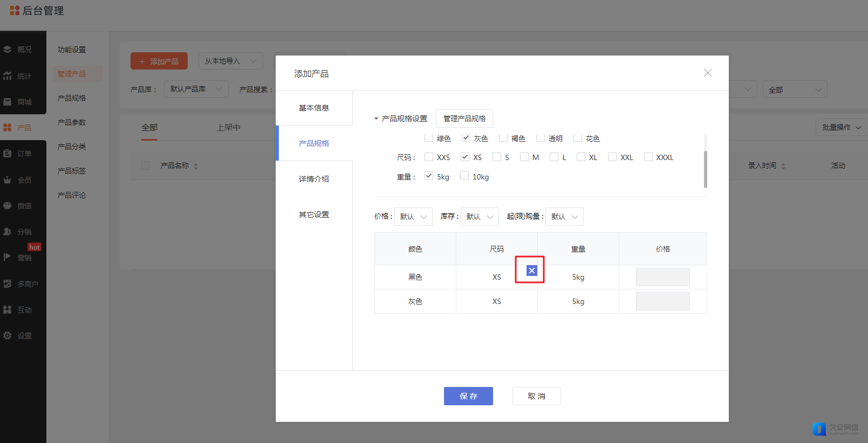Viewport: 868px width, 443px height.
Task: Open the 价格 默认 dropdown
Action: click(413, 217)
